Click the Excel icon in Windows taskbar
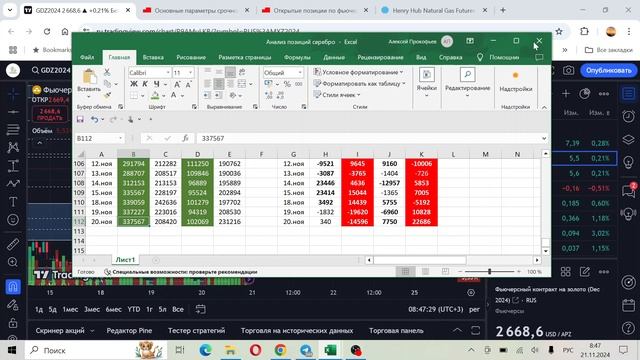Screen dimensions: 640x360 click(x=330, y=350)
